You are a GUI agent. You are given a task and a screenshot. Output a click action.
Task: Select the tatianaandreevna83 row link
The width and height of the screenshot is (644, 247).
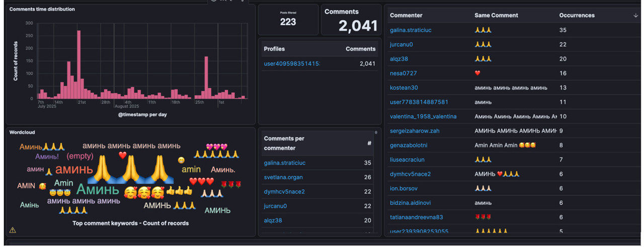click(x=415, y=217)
